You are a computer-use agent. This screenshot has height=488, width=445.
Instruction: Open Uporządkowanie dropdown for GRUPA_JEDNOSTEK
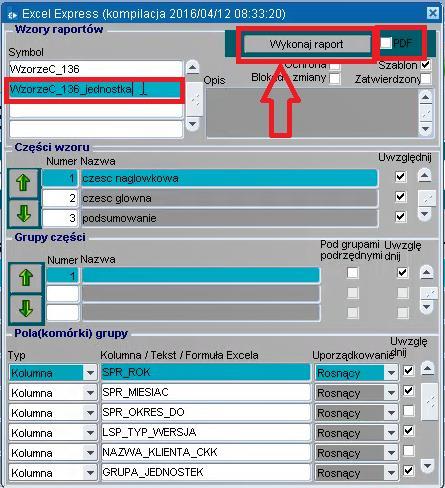coord(391,473)
